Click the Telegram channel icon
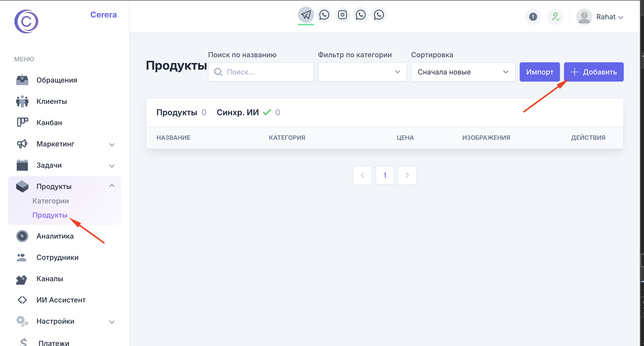 point(306,15)
